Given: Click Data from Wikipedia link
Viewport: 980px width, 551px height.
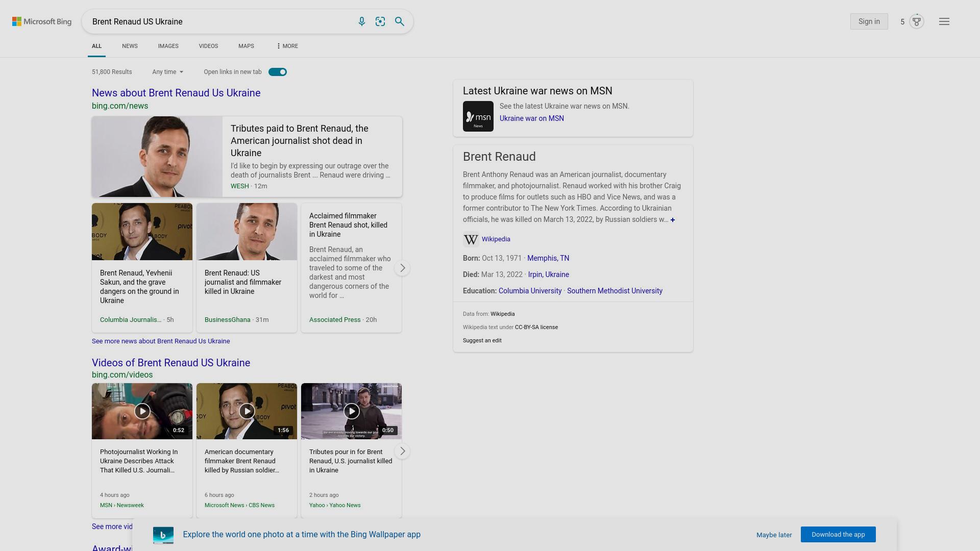Looking at the screenshot, I should (x=502, y=314).
